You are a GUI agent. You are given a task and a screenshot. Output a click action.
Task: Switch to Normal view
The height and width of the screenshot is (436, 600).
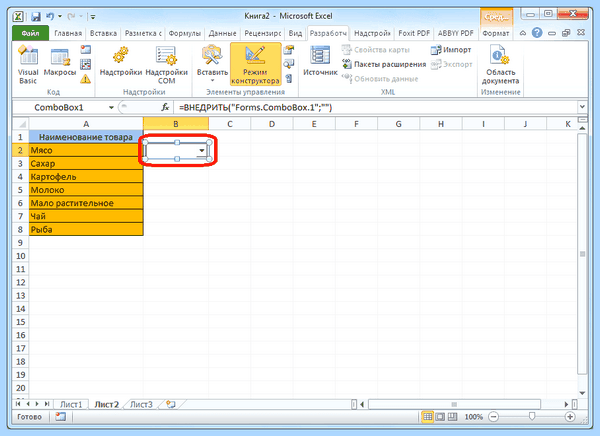[427, 416]
